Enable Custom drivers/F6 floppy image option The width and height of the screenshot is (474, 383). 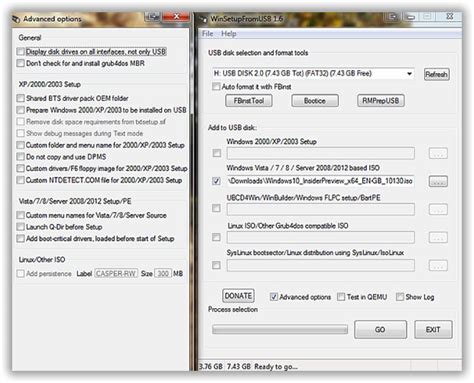(x=21, y=168)
